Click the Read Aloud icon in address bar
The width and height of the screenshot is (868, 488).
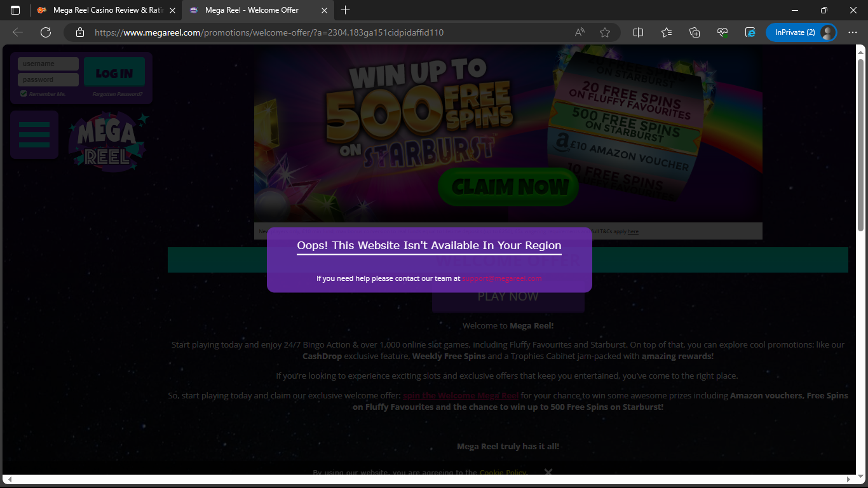pyautogui.click(x=580, y=32)
